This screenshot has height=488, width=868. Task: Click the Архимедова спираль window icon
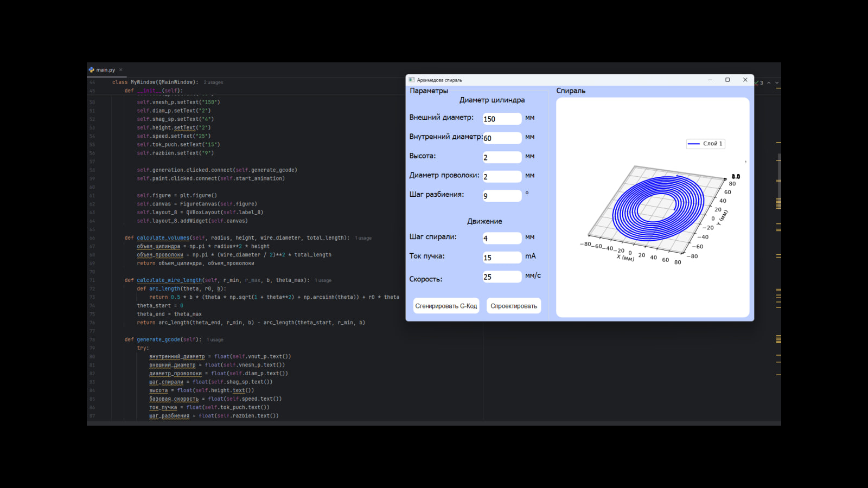pyautogui.click(x=412, y=80)
